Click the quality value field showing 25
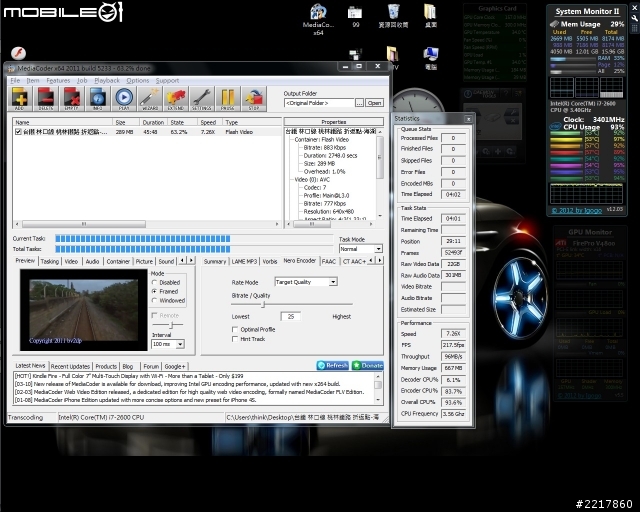Viewport: 640px width, 512px height. pos(291,316)
